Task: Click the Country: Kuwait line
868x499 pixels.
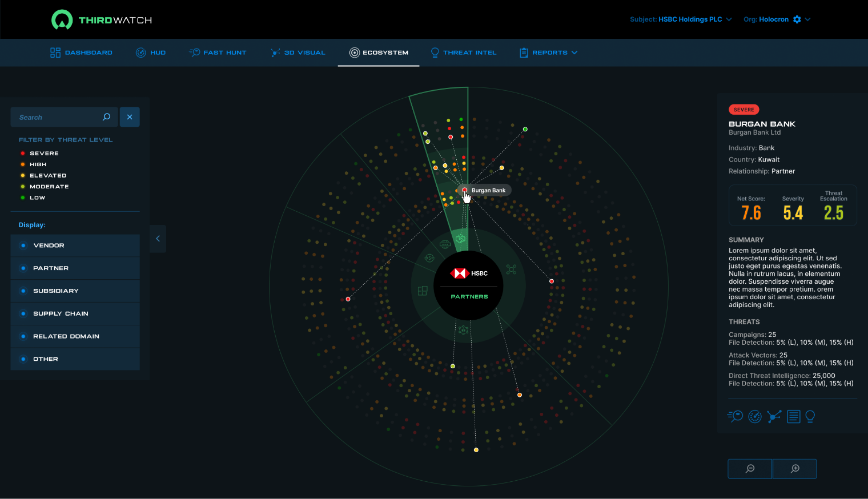Action: coord(754,160)
